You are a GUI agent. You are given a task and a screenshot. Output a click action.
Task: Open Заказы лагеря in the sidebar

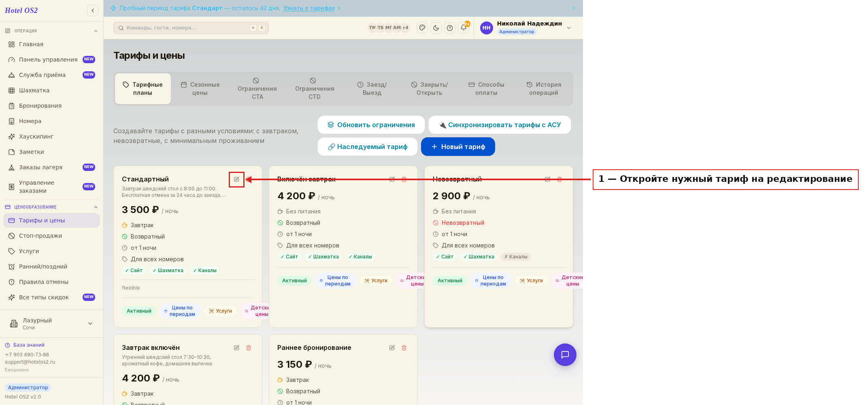pyautogui.click(x=51, y=167)
